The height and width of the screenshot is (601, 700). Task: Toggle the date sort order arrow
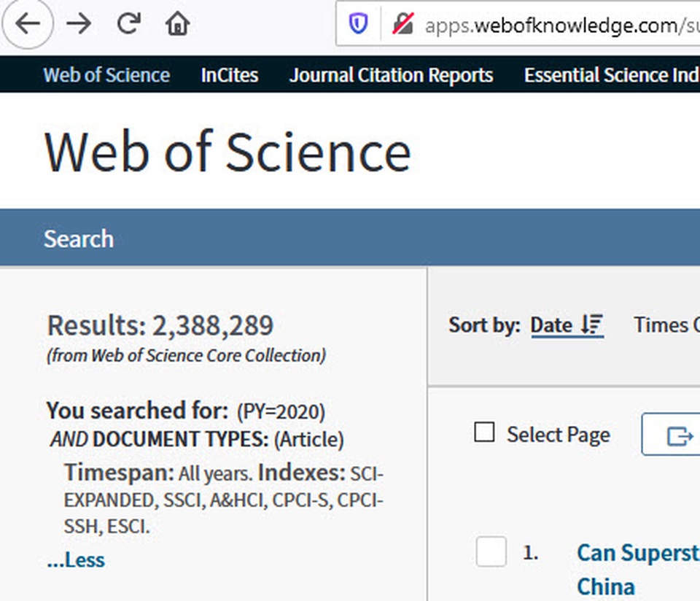click(592, 325)
